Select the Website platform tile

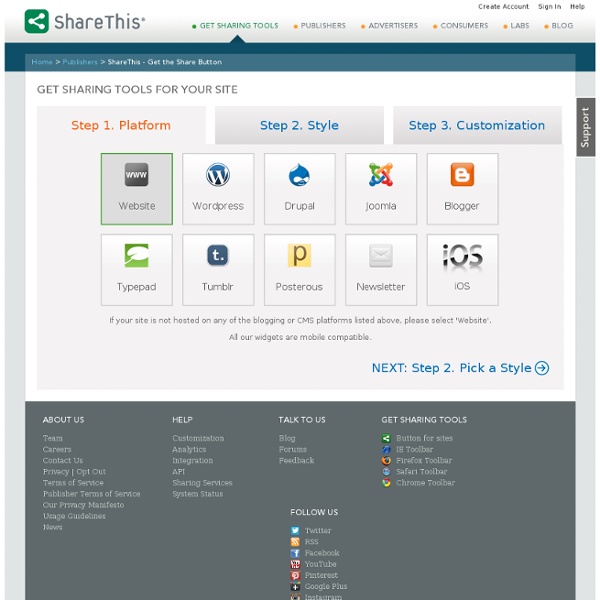pos(137,189)
